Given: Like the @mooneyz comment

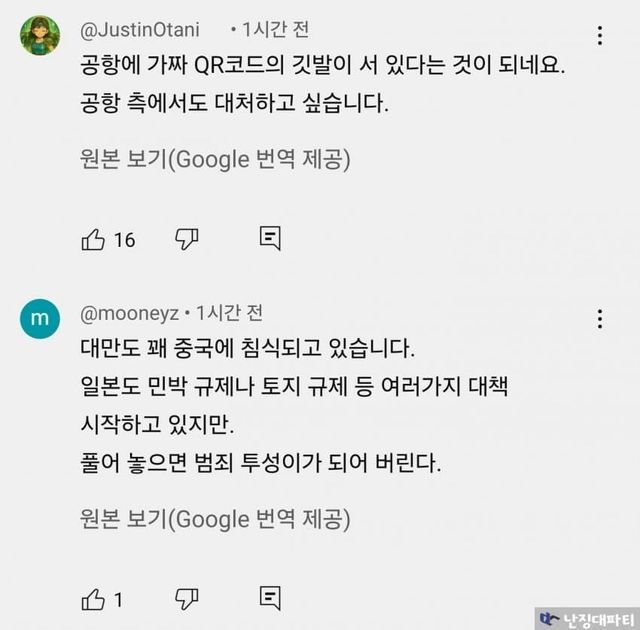Looking at the screenshot, I should pyautogui.click(x=93, y=599).
